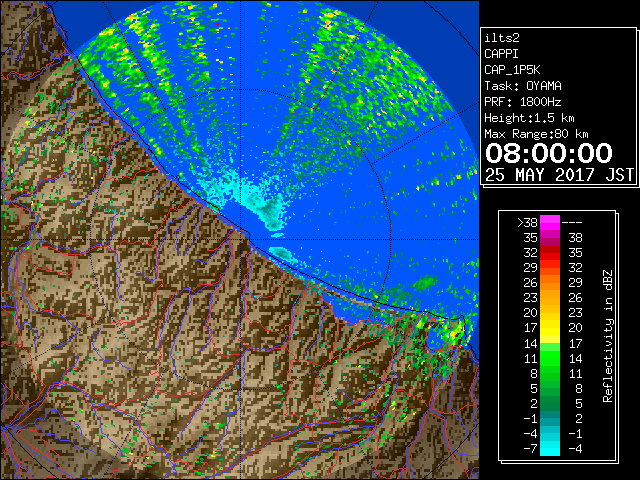This screenshot has height=480, width=640.
Task: Click the '>38' legend label
Action: click(x=527, y=223)
